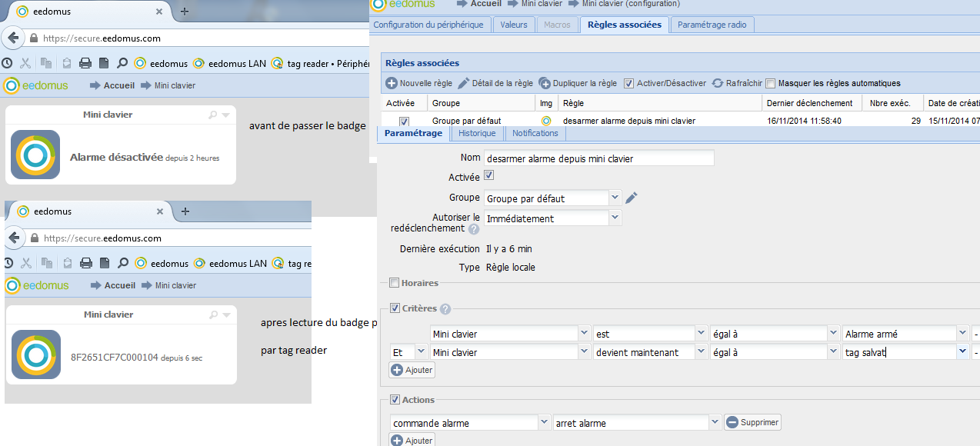Enable the Horaires checkbox
The height and width of the screenshot is (446, 980).
(x=395, y=284)
